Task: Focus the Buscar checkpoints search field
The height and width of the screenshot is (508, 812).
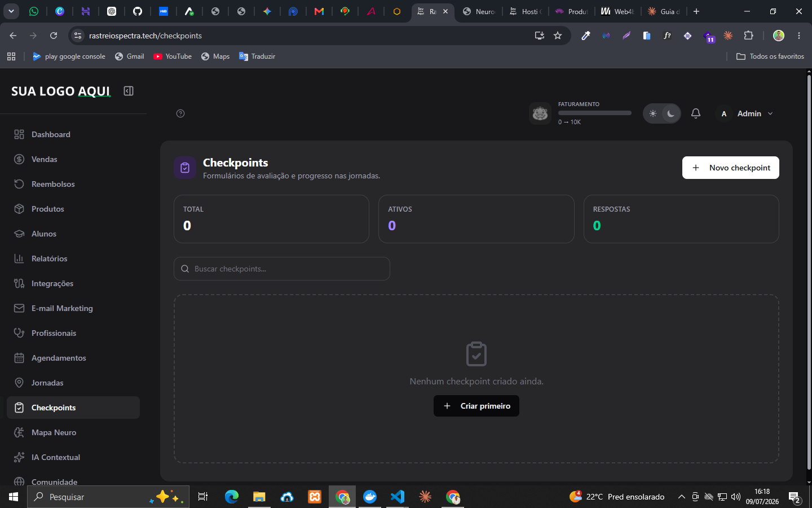Action: 282,269
